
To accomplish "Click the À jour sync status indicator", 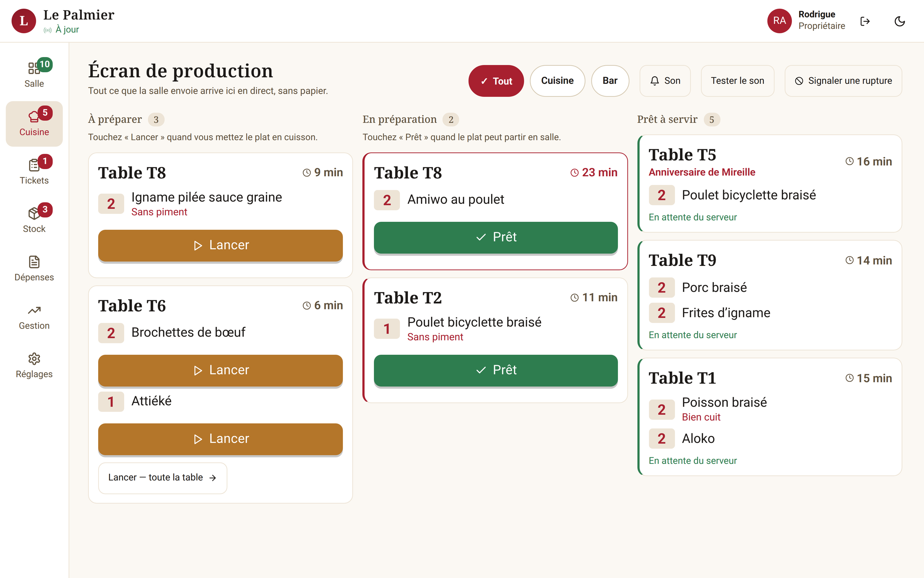I will pos(61,29).
